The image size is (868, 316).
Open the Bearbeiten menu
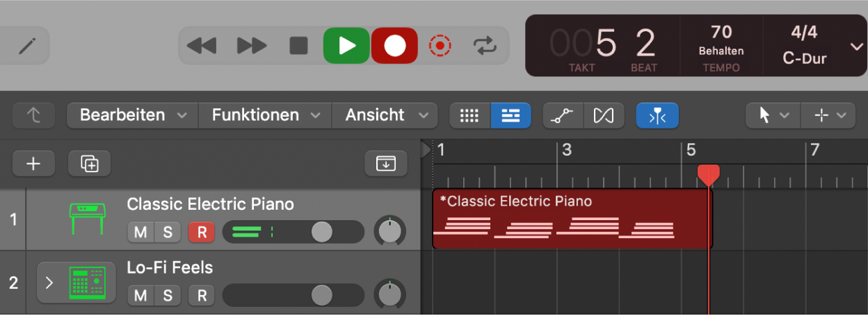132,115
